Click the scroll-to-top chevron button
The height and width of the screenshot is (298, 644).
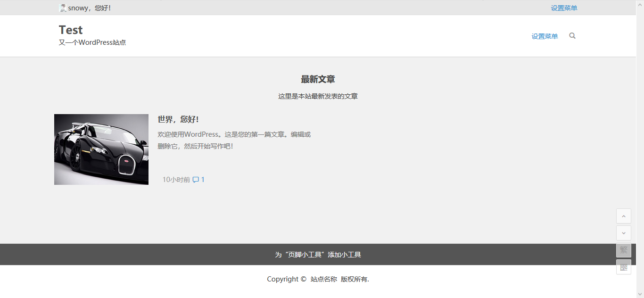[x=623, y=216]
